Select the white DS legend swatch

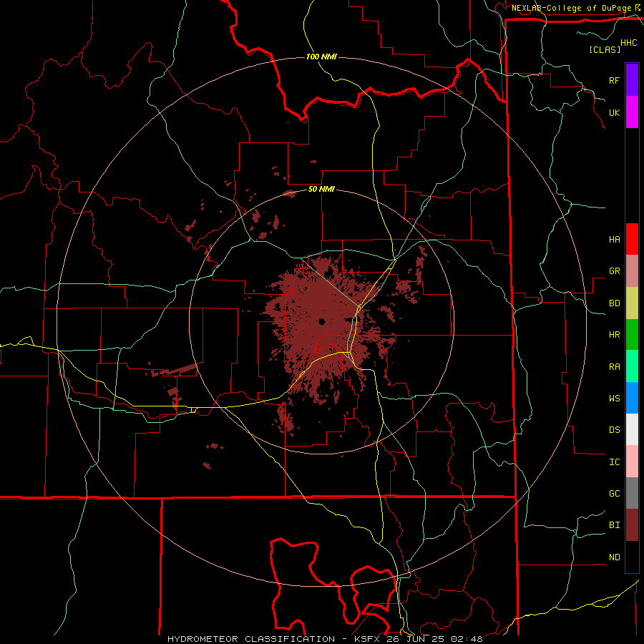coord(632,429)
